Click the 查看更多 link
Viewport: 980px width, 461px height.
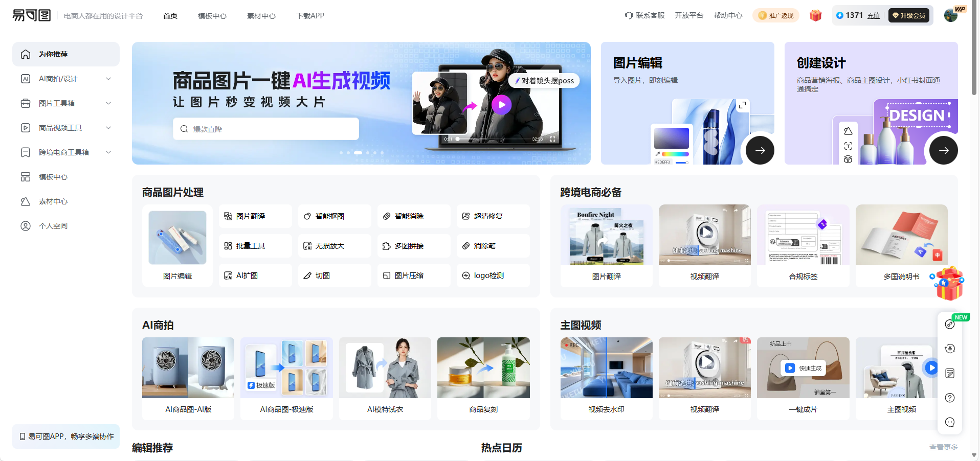point(944,447)
